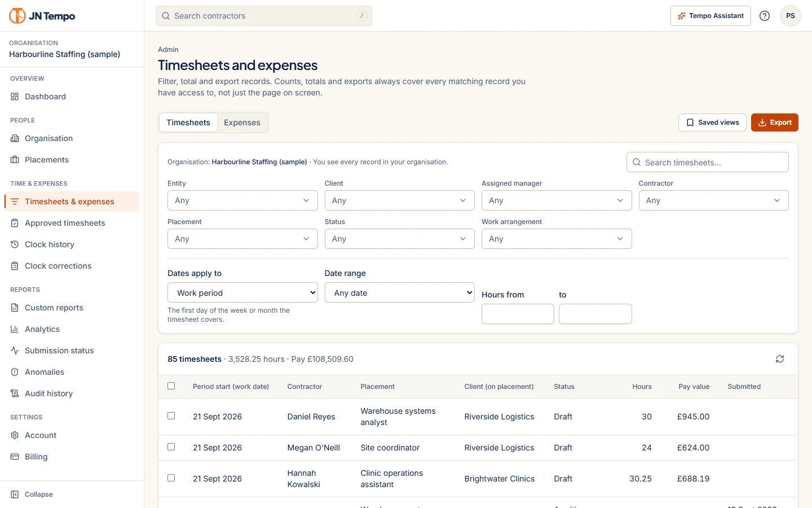Tick the select-all checkbox in table header
Image resolution: width=812 pixels, height=508 pixels.
171,386
